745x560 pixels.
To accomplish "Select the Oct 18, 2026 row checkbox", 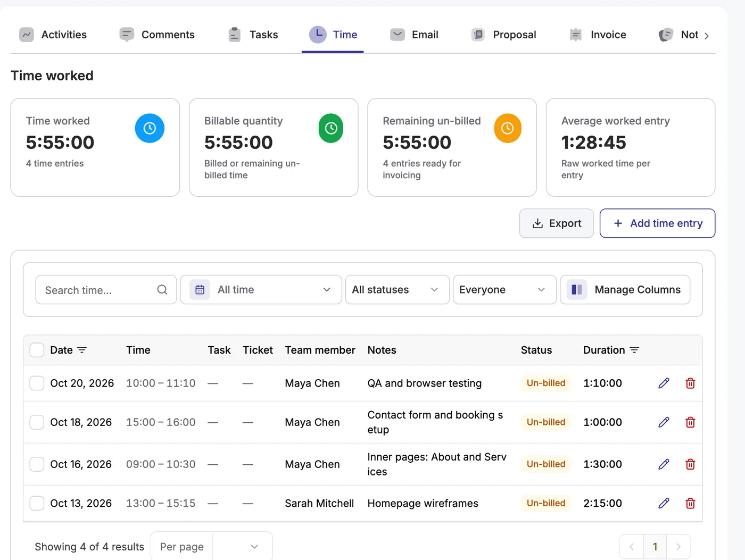I will [37, 422].
